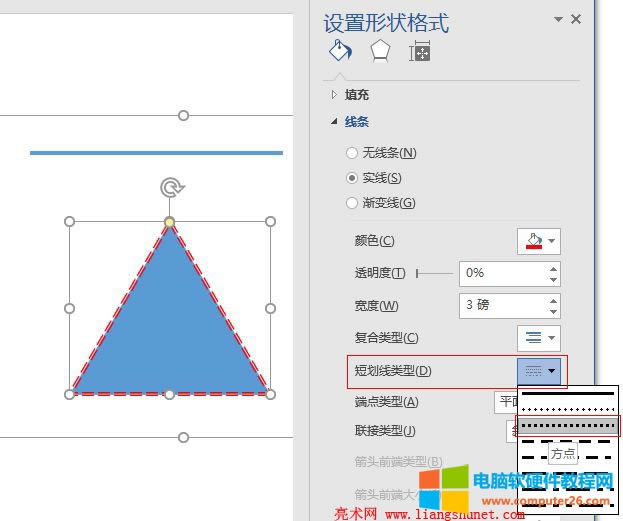Pick the solid line style in dash list

[x=568, y=394]
